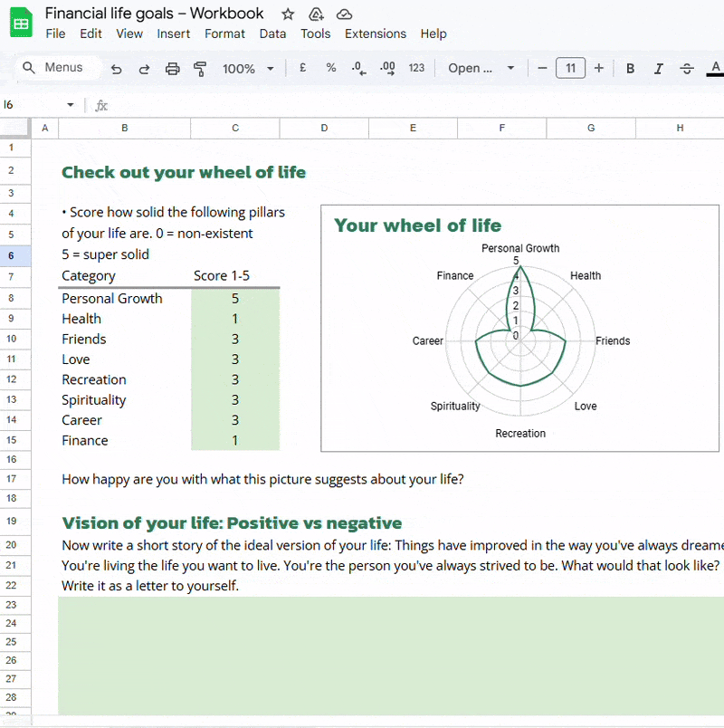Click the redo arrow icon
The width and height of the screenshot is (724, 728).
(x=144, y=69)
